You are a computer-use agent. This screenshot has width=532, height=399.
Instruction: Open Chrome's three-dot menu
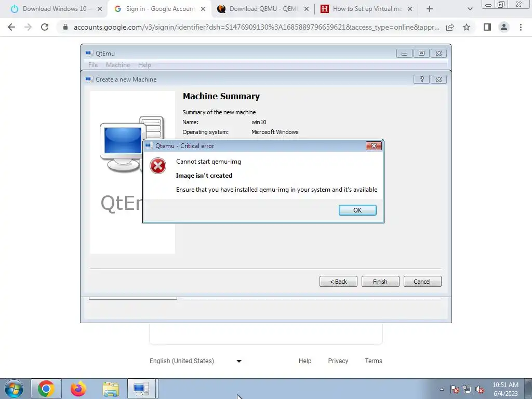point(521,27)
